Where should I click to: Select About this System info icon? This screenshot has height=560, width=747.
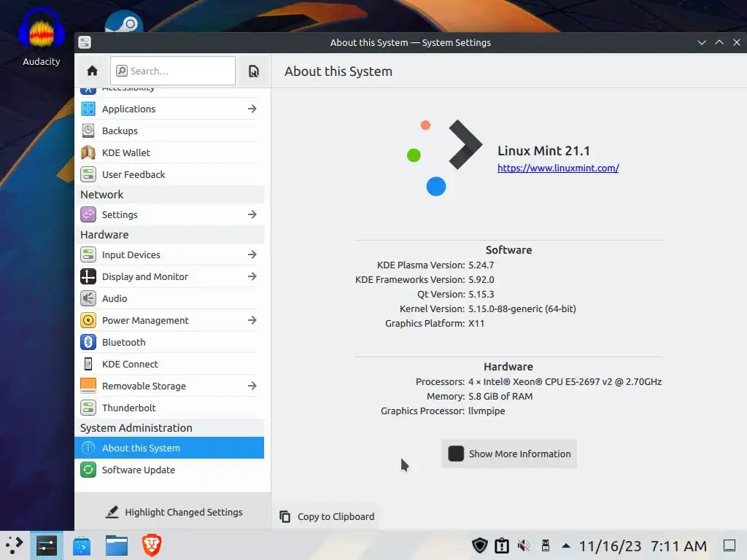click(x=88, y=448)
